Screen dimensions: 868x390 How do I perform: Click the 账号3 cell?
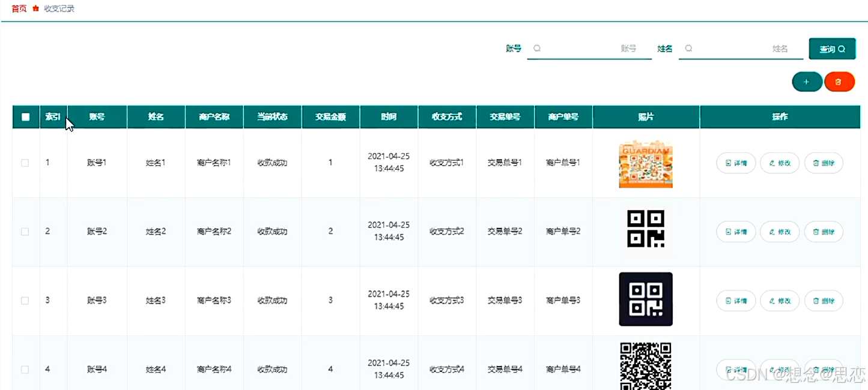point(97,301)
